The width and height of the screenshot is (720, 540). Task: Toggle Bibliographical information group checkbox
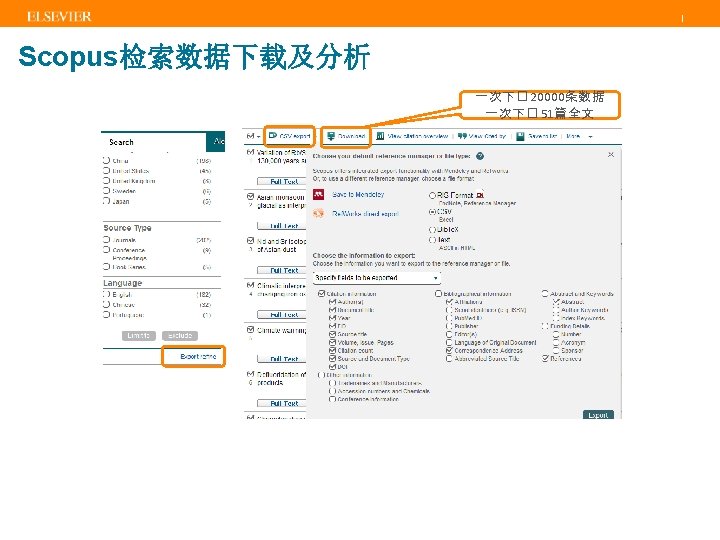[x=438, y=293]
